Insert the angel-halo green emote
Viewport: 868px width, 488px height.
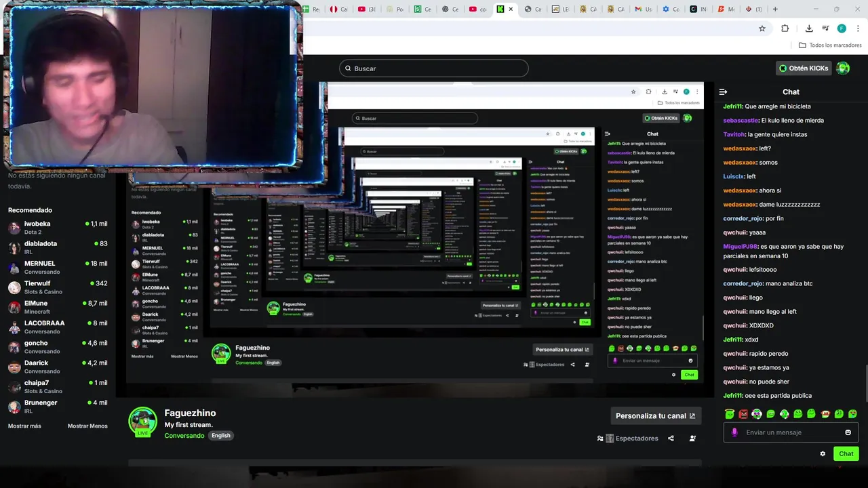coord(730,413)
